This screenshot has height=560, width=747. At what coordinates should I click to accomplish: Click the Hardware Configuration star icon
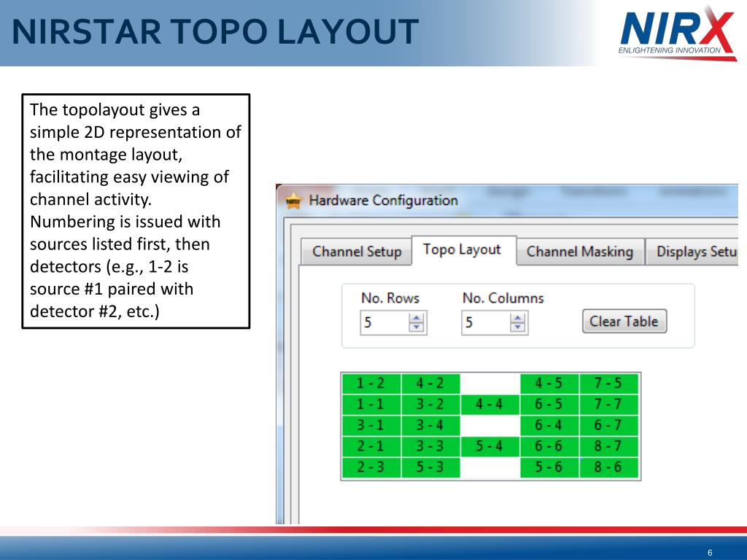tap(293, 201)
